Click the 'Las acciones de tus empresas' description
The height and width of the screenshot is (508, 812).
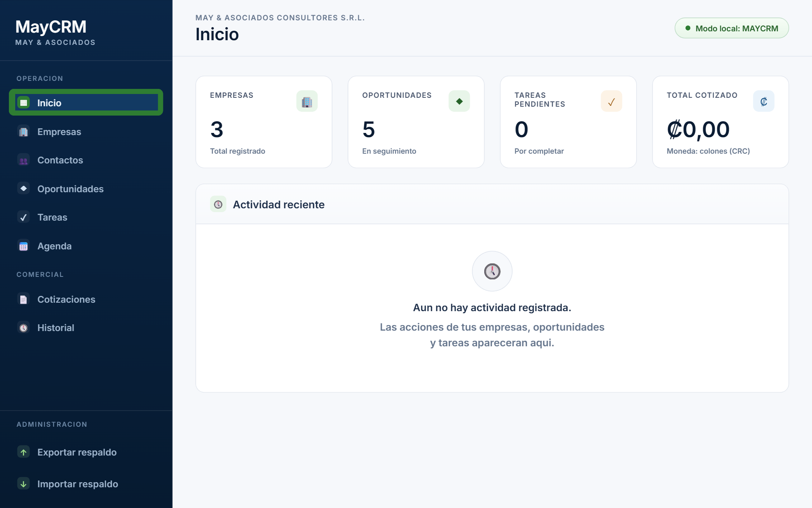[x=492, y=335]
